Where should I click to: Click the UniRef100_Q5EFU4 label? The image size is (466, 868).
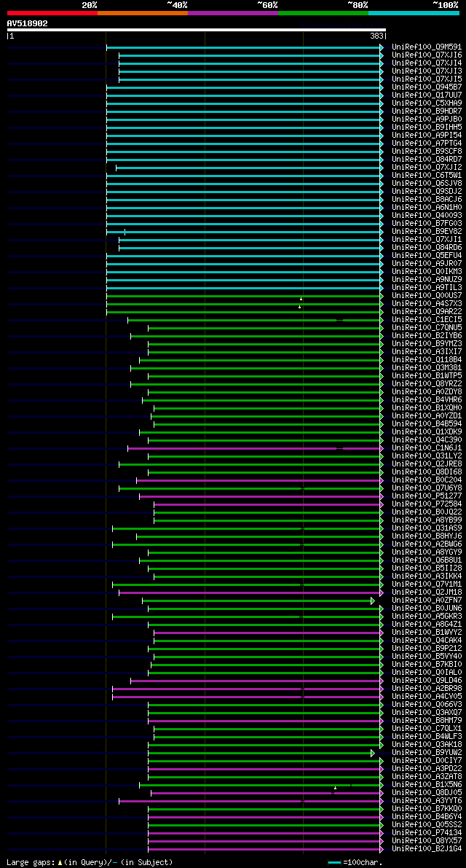[426, 256]
